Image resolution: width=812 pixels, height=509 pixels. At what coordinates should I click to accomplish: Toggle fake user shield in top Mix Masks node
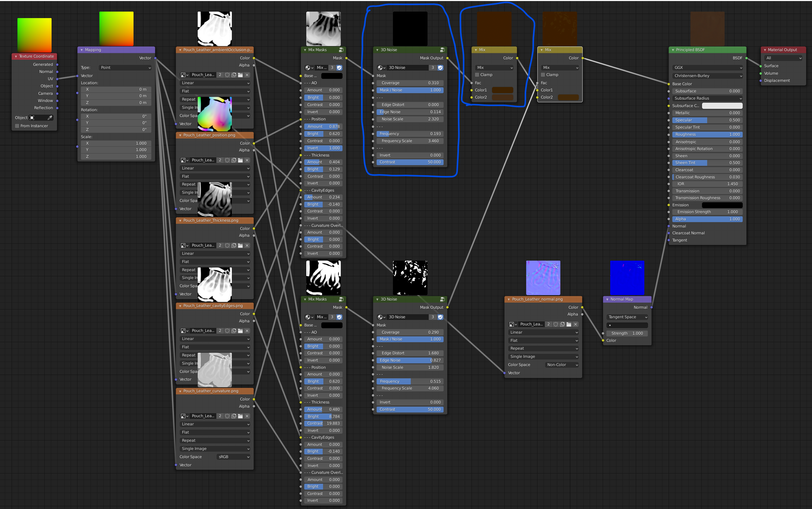(x=339, y=68)
